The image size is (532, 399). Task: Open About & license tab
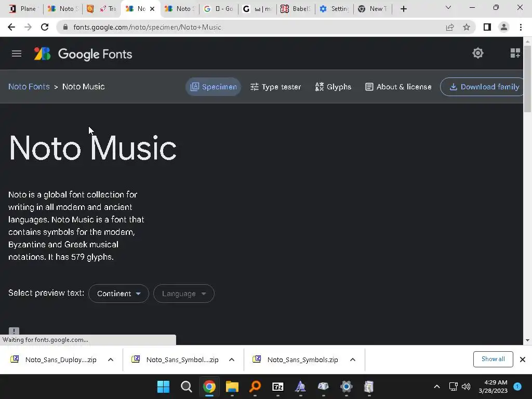click(398, 87)
